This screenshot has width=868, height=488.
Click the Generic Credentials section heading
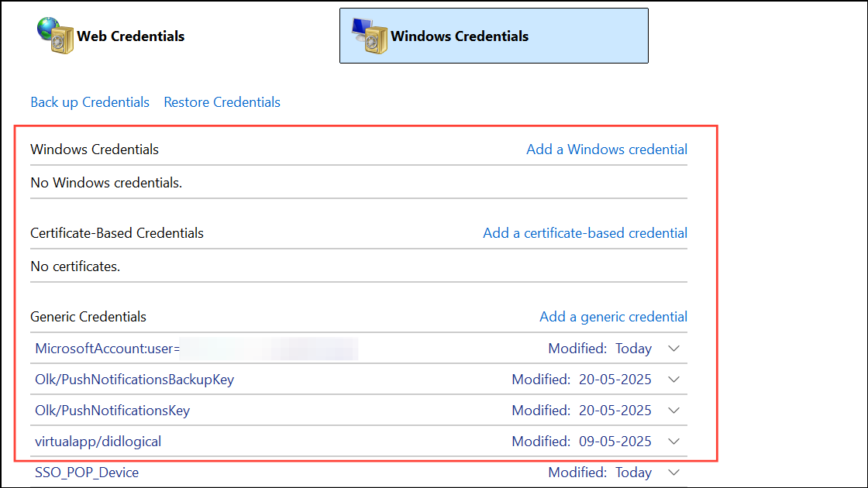[x=88, y=317]
